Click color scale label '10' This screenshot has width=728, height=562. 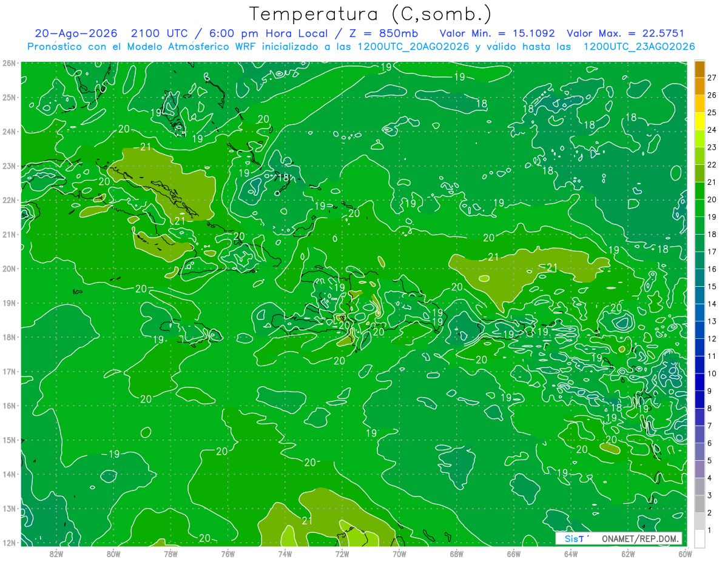coord(712,373)
